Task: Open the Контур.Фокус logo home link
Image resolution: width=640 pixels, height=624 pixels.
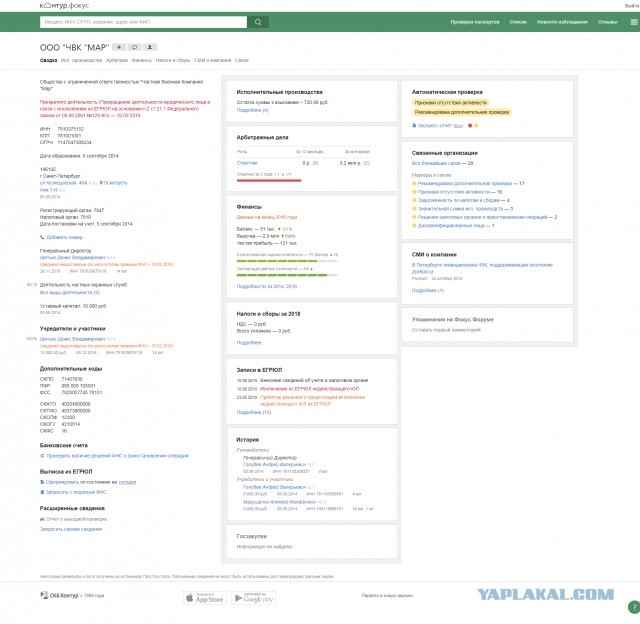Action: (64, 5)
